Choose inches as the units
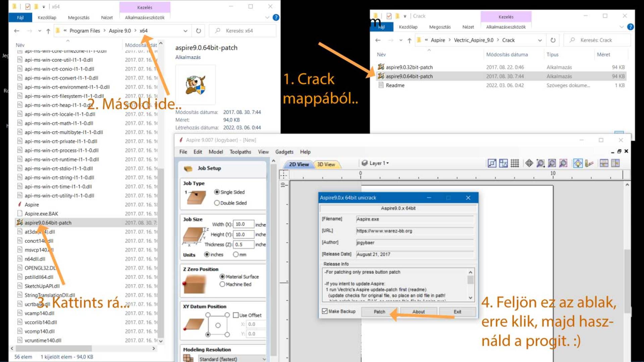 (207, 254)
